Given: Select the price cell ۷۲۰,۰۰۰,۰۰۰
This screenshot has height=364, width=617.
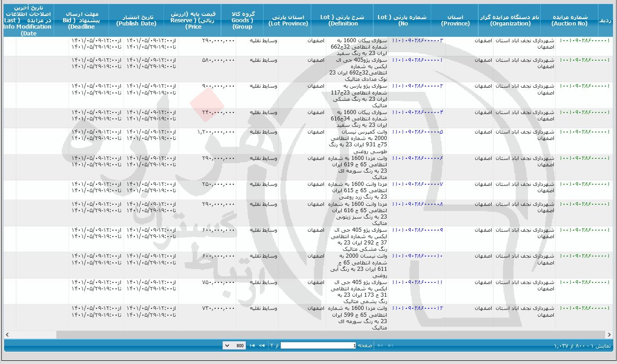Looking at the screenshot, I should click(219, 308).
